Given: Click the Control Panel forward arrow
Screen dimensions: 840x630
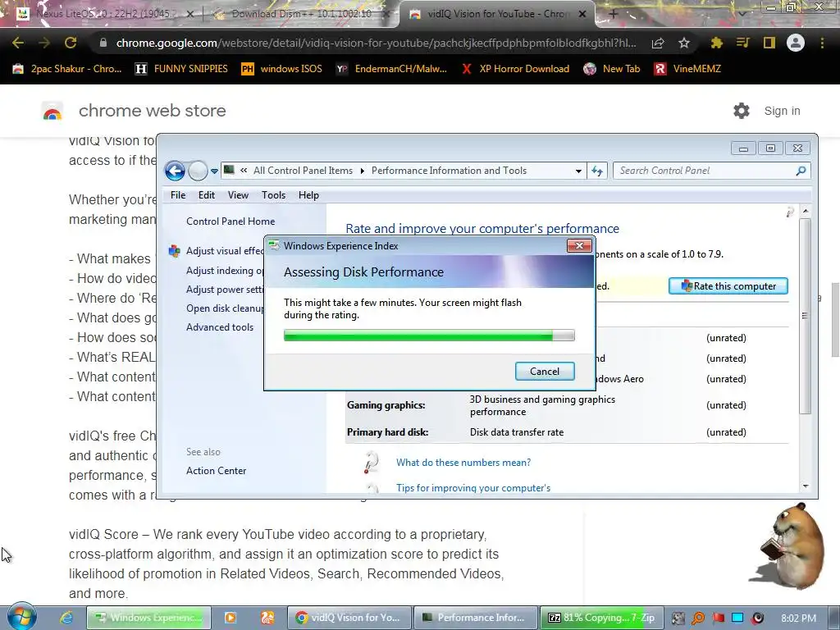Looking at the screenshot, I should [198, 171].
